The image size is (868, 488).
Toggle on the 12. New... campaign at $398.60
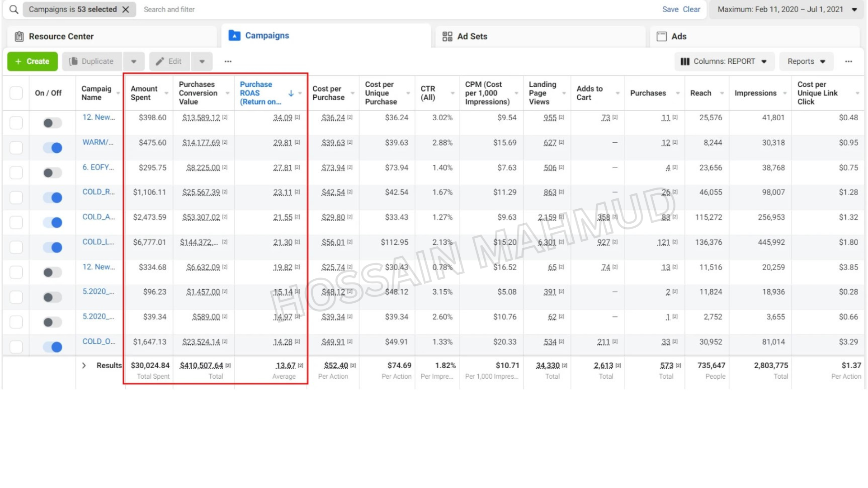[52, 123]
